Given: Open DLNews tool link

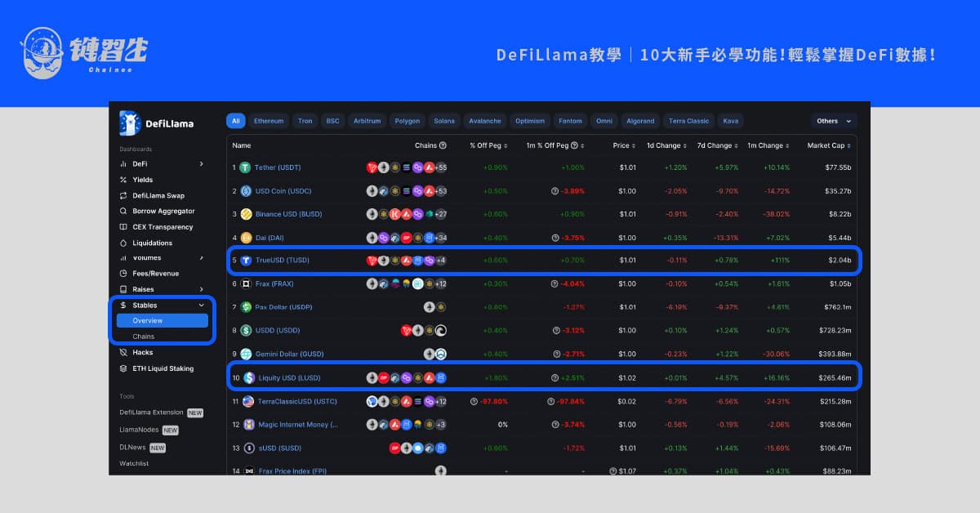Looking at the screenshot, I should click(132, 448).
